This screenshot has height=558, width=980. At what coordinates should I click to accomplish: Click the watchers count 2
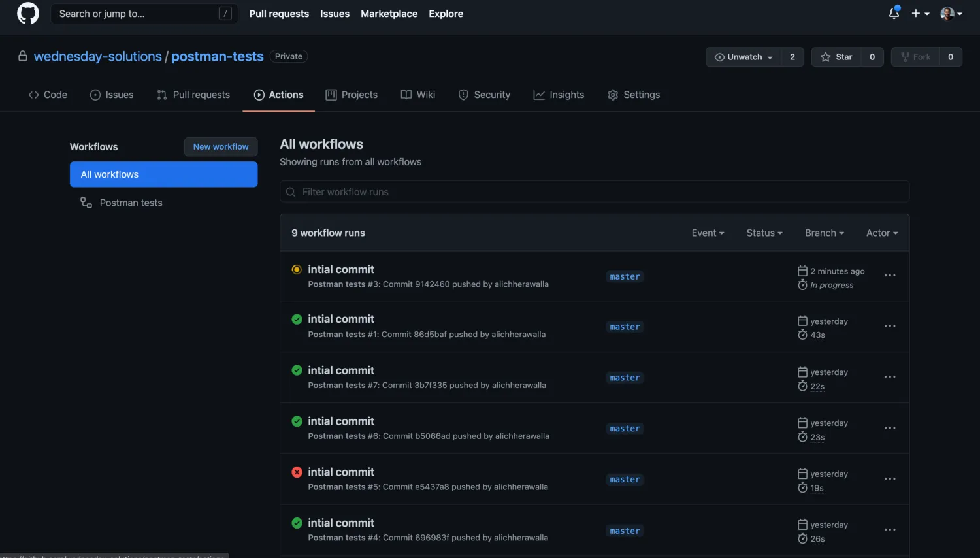[x=792, y=57]
